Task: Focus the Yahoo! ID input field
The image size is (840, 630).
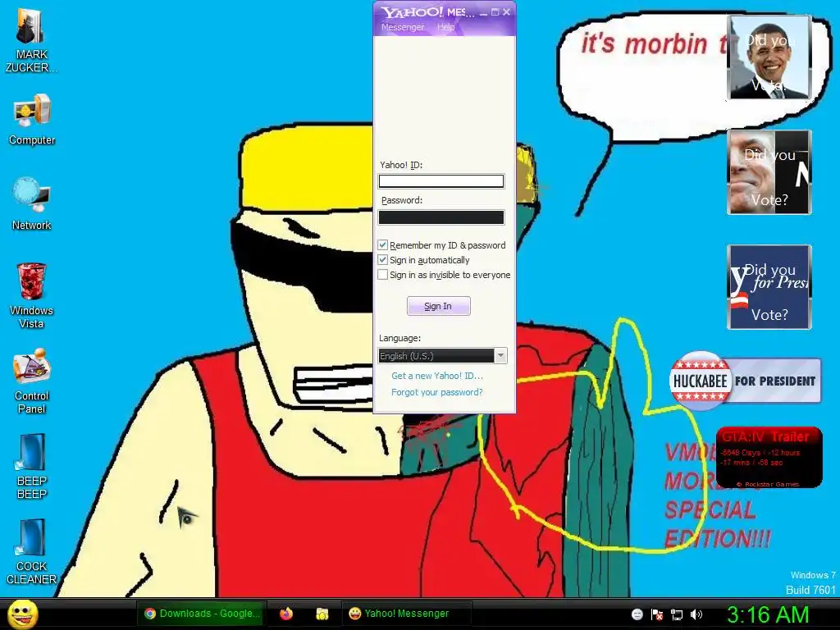Action: [x=441, y=181]
